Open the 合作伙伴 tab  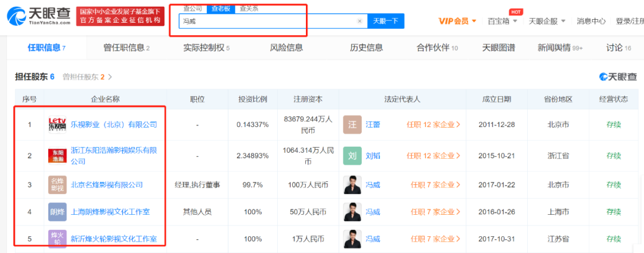click(437, 48)
